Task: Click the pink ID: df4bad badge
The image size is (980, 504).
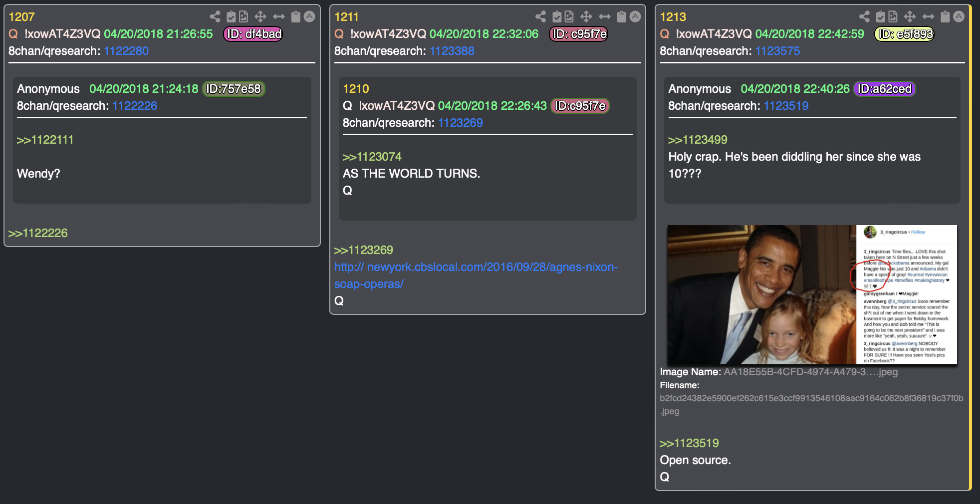Action: click(x=253, y=34)
